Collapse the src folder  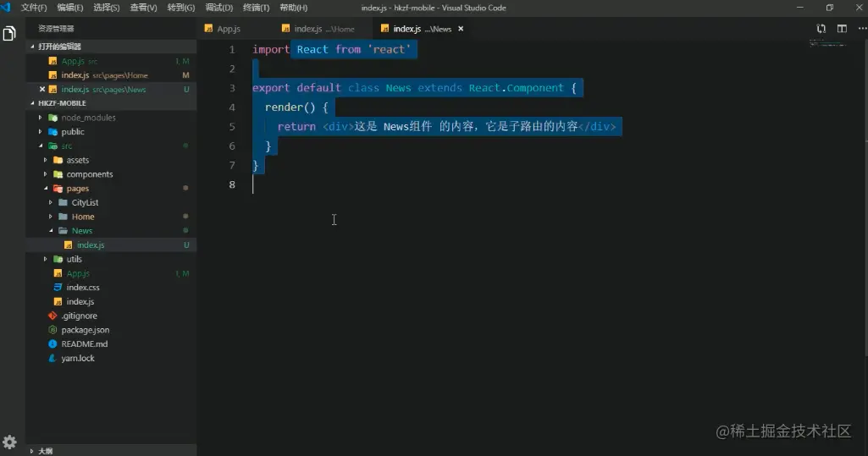pyautogui.click(x=41, y=146)
